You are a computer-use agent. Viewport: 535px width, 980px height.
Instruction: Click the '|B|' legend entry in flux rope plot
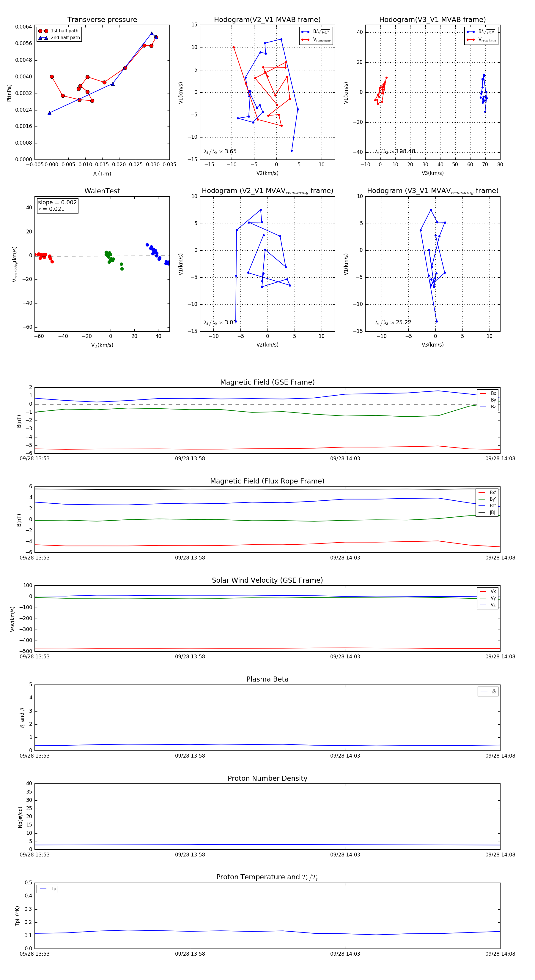487,513
